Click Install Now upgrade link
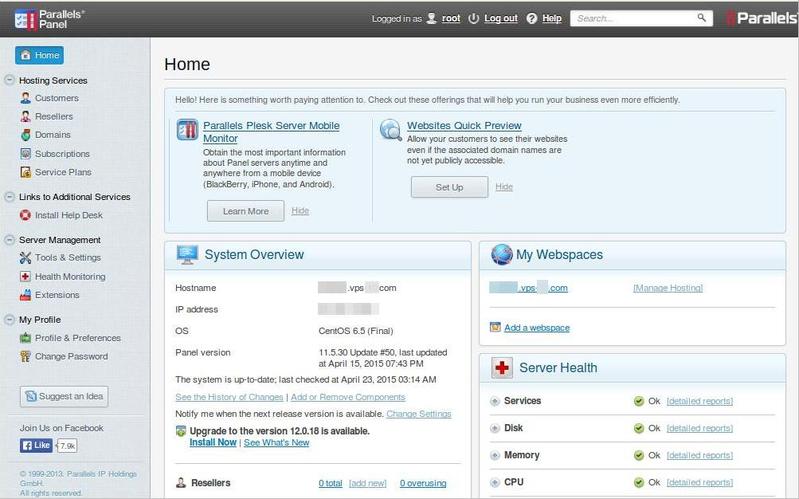Viewport: 799px width, 499px height. pos(212,442)
